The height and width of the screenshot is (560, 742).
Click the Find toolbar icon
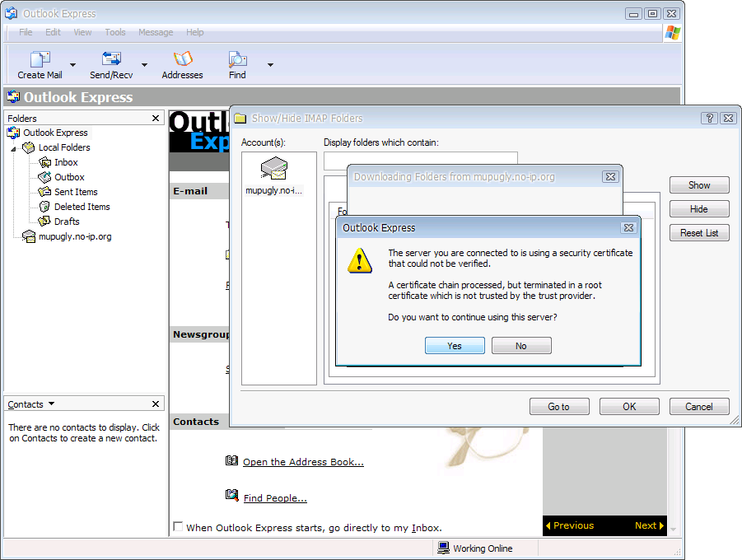(x=237, y=59)
